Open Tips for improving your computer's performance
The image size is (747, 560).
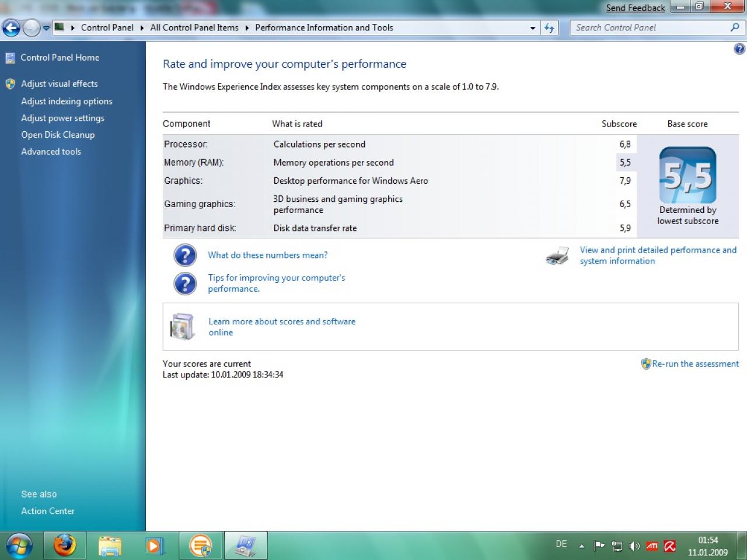pyautogui.click(x=276, y=283)
